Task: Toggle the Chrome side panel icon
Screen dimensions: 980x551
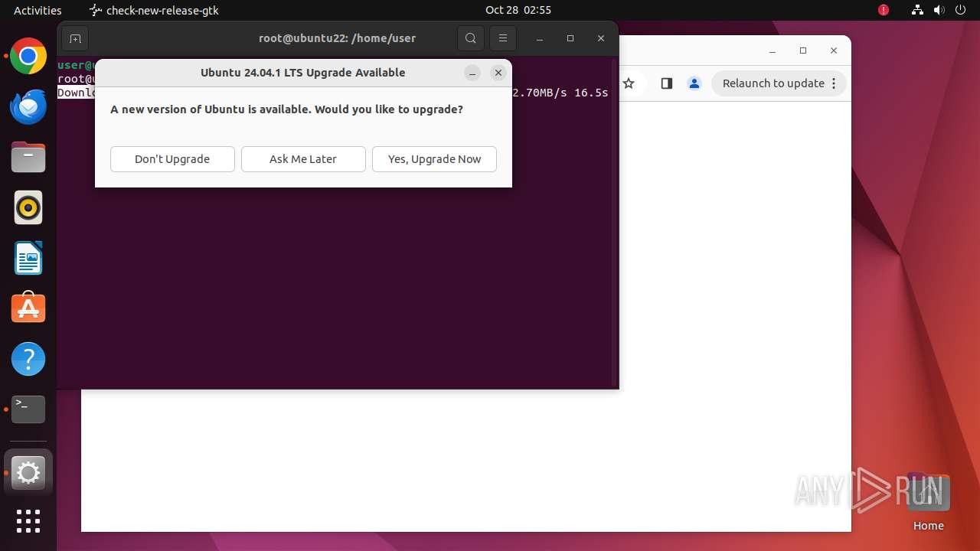Action: (666, 83)
